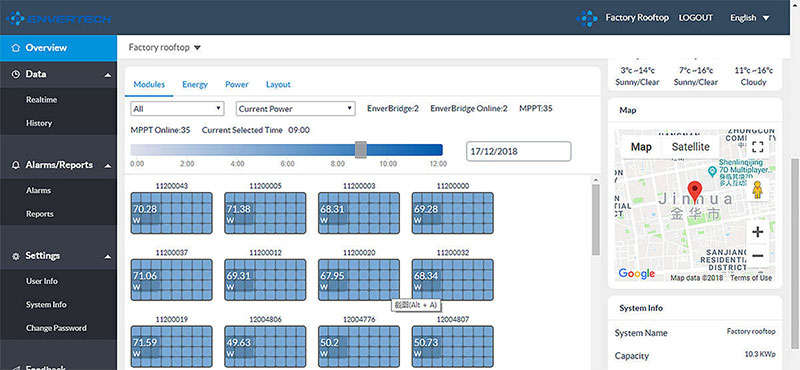Switch to the Layout tab

278,85
